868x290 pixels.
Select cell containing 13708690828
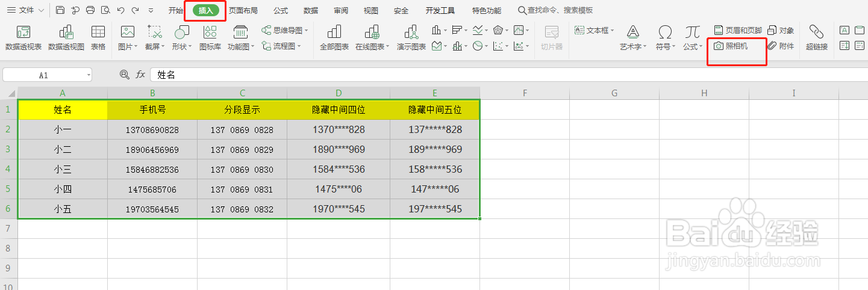point(152,129)
